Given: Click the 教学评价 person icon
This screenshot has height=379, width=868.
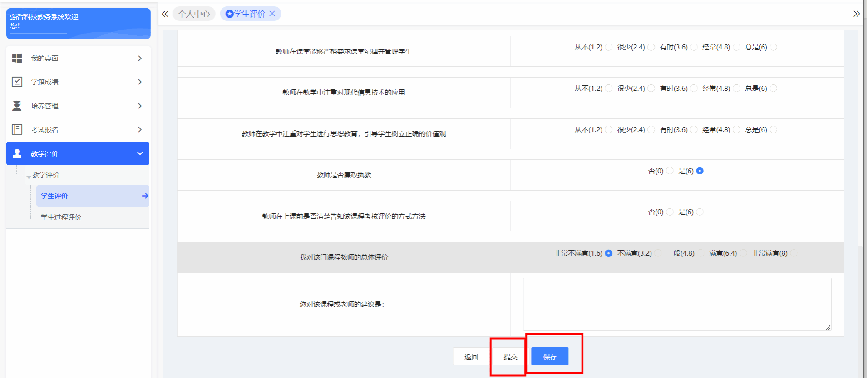Looking at the screenshot, I should point(17,153).
